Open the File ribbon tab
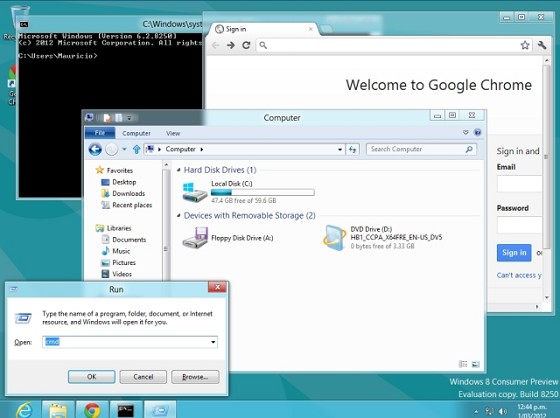The width and height of the screenshot is (560, 418). (x=100, y=133)
